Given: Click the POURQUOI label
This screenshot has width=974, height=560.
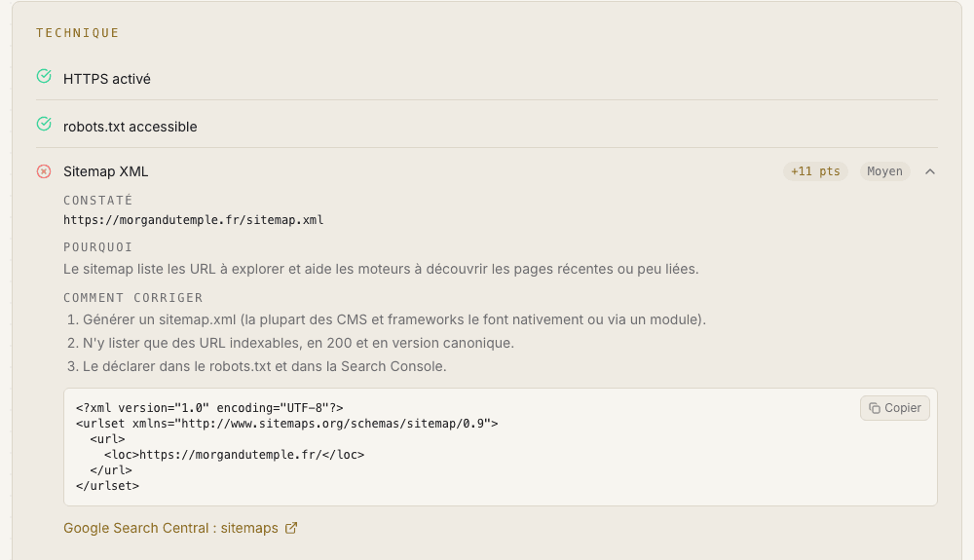Looking at the screenshot, I should tap(98, 247).
